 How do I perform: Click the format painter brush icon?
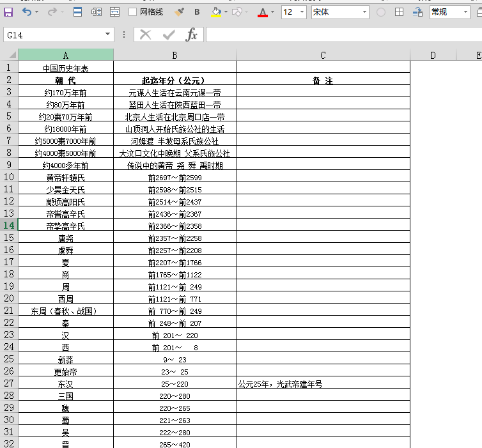click(x=179, y=12)
